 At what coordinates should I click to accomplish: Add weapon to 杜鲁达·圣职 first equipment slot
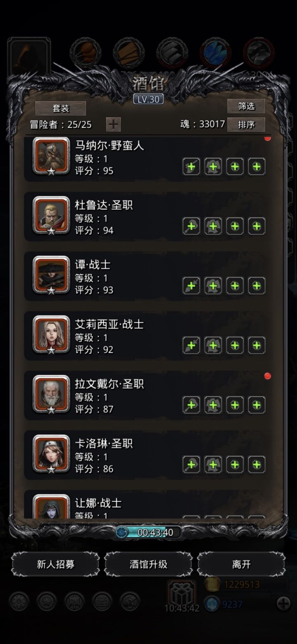click(191, 226)
